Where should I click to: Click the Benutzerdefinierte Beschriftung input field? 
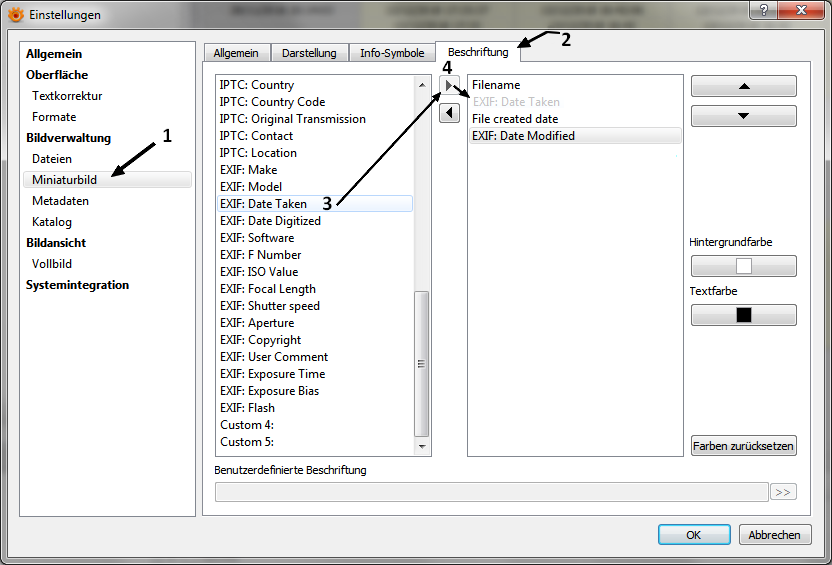click(x=491, y=492)
